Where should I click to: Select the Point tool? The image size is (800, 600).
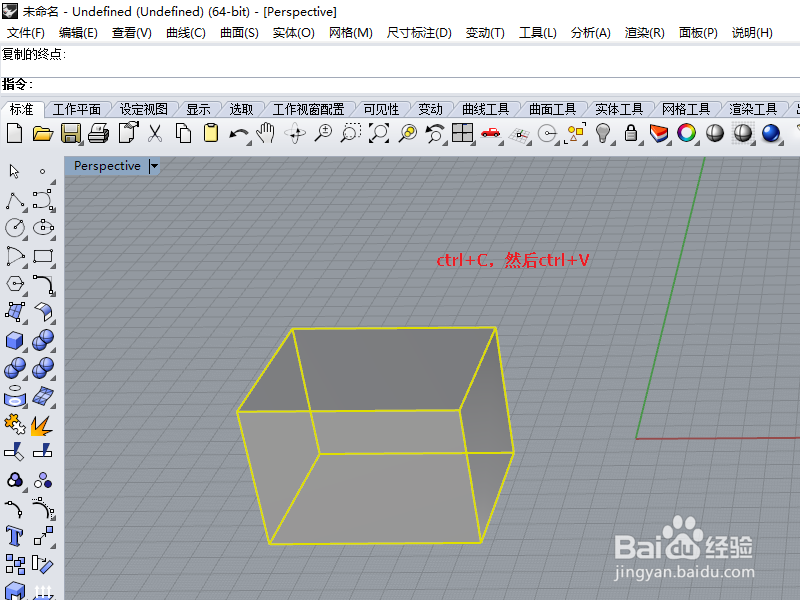[42, 171]
